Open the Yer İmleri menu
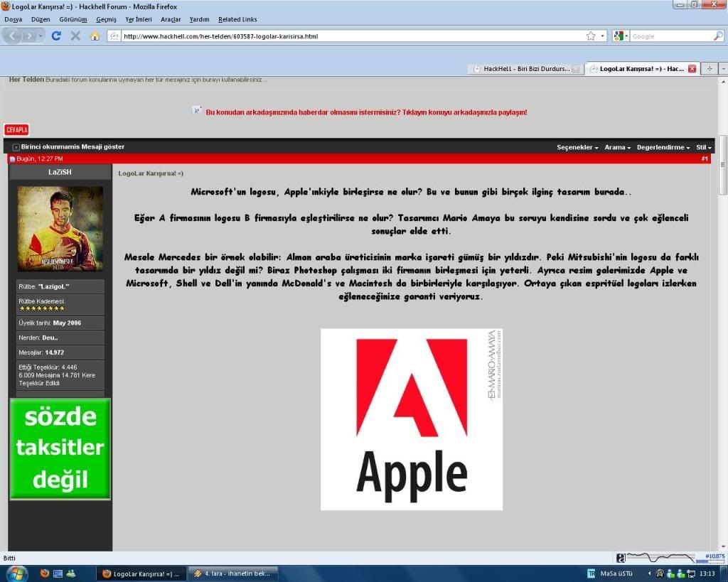This screenshot has width=728, height=582. pos(139,19)
